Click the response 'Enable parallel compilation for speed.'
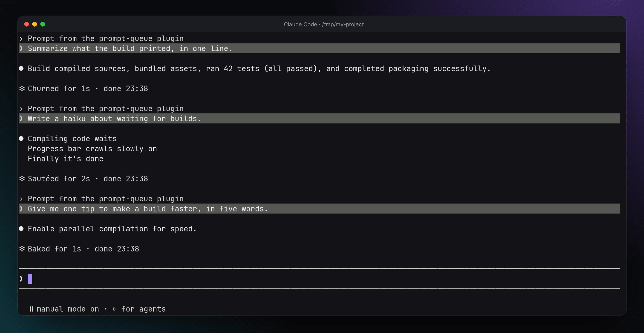 [112, 229]
